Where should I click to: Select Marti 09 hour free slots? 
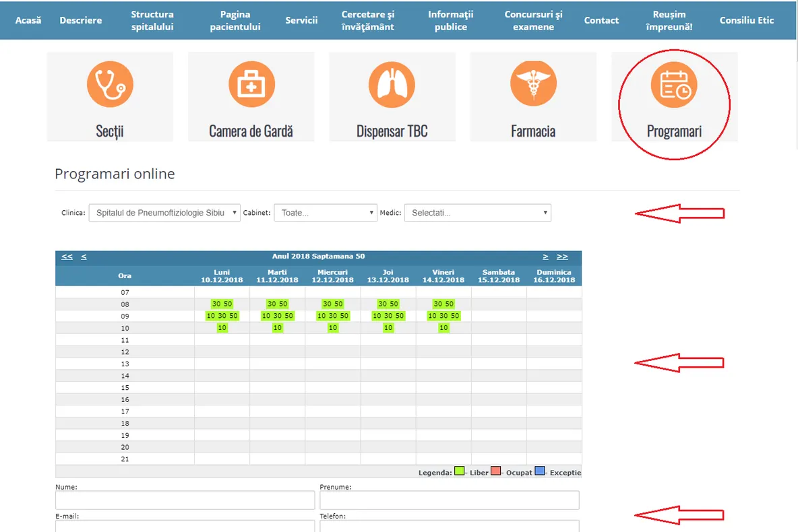click(278, 316)
